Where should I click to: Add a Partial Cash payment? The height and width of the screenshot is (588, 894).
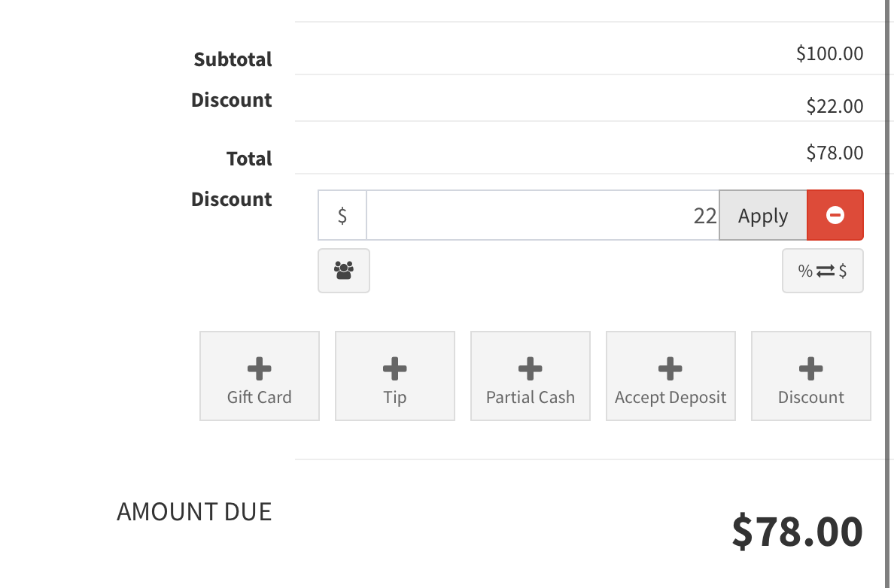531,376
